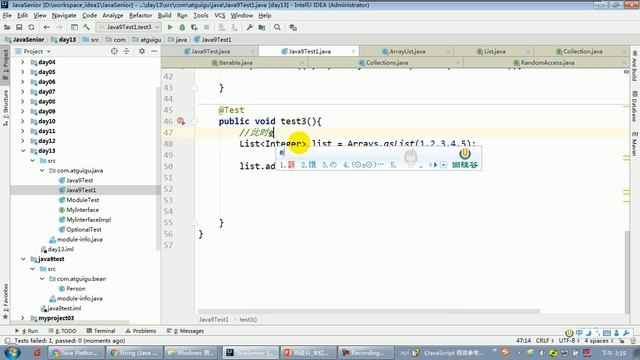640x360 pixels.
Task: Close the Java9Test1.java tab
Action: coord(353,51)
